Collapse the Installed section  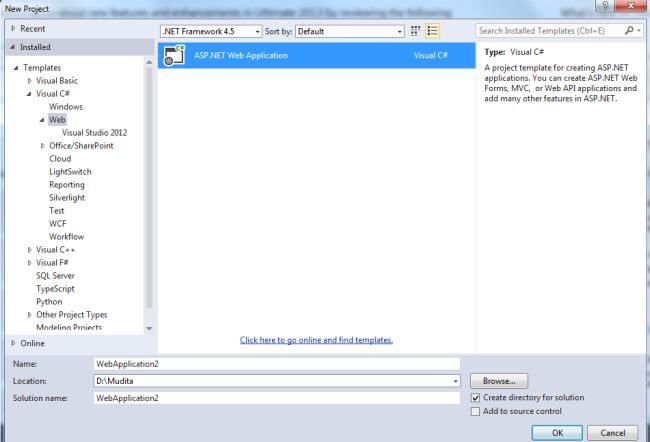(x=12, y=47)
